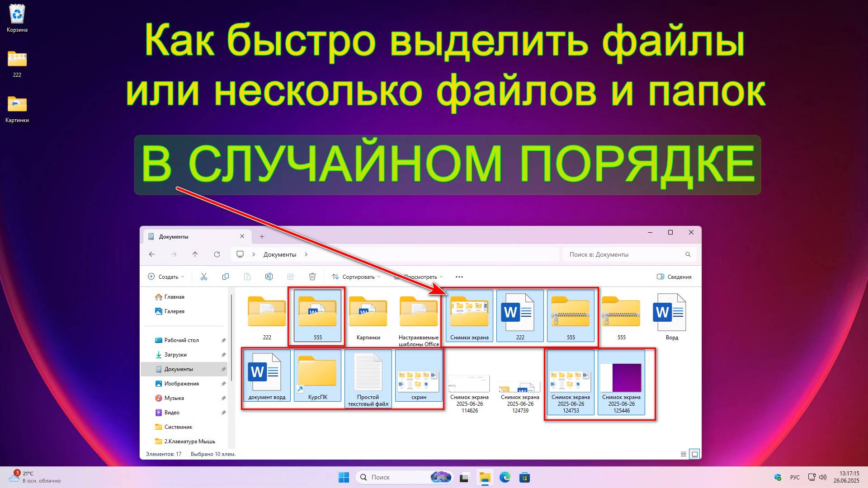Unpin Изображения from quick access

(x=223, y=384)
